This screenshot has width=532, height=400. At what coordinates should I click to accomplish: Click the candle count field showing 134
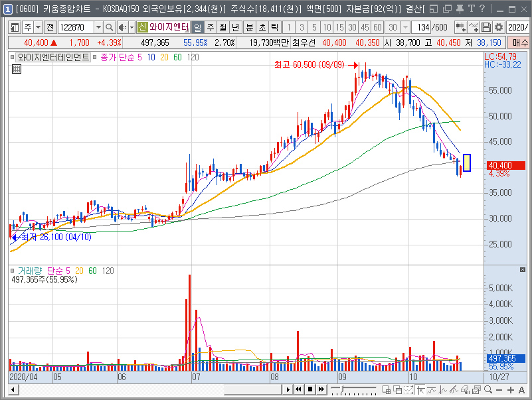[421, 27]
